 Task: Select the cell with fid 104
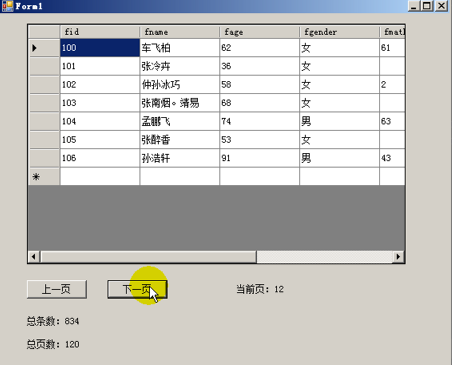[100, 121]
